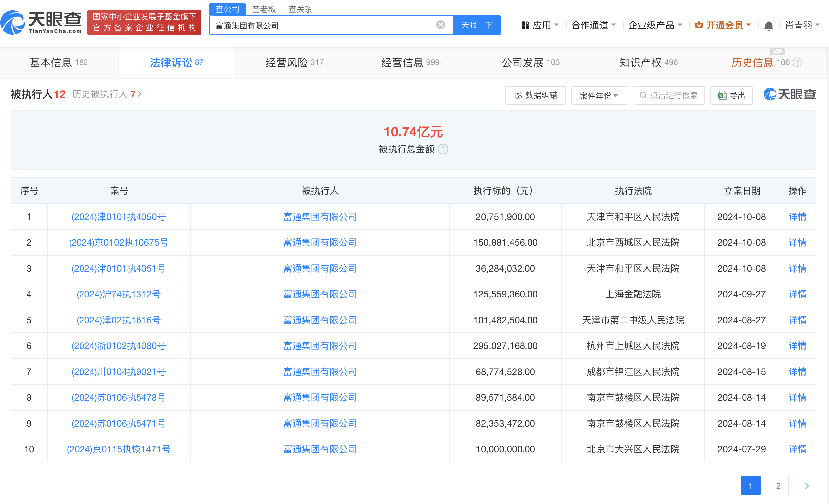Click the 执行标的（元） column header
Image resolution: width=829 pixels, height=504 pixels.
point(505,191)
